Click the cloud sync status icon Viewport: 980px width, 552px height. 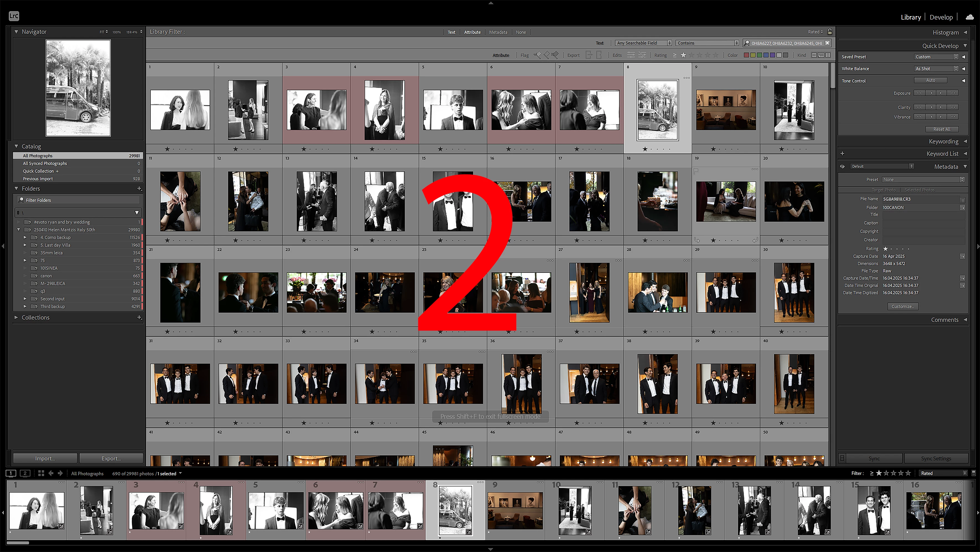click(x=970, y=17)
